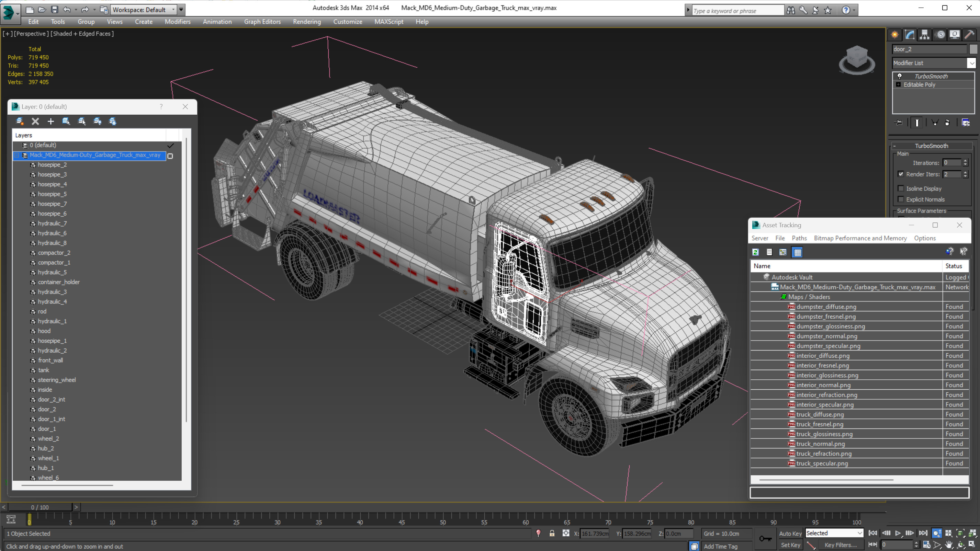Click the door_2 object color swatch
Image resolution: width=980 pixels, height=551 pixels.
click(973, 49)
